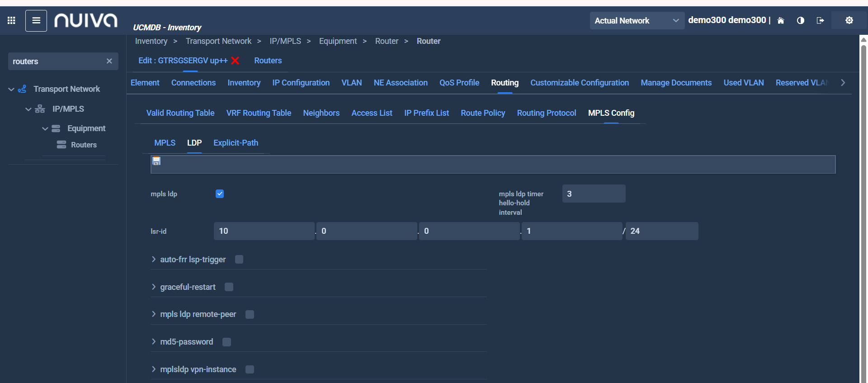
Task: Open the apps grid launcher icon
Action: [12, 20]
